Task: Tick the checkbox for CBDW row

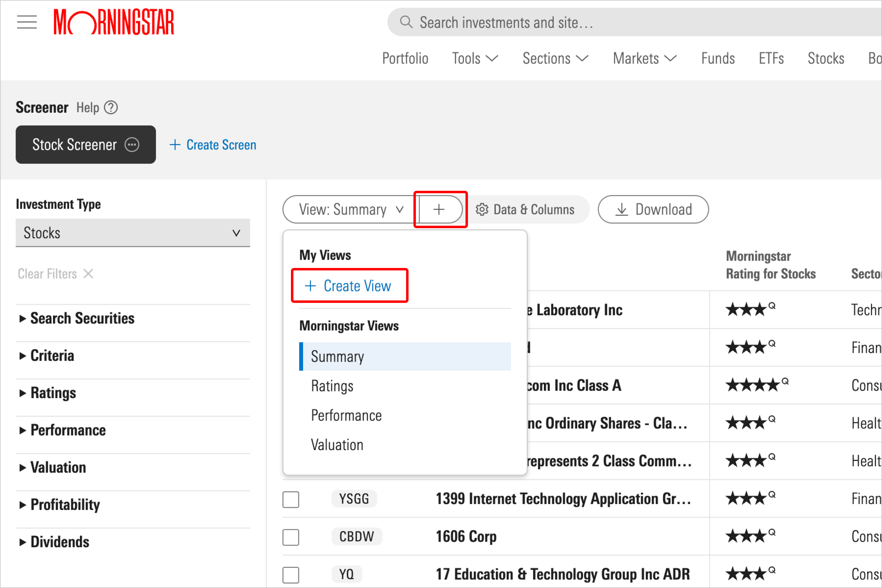Action: [291, 537]
